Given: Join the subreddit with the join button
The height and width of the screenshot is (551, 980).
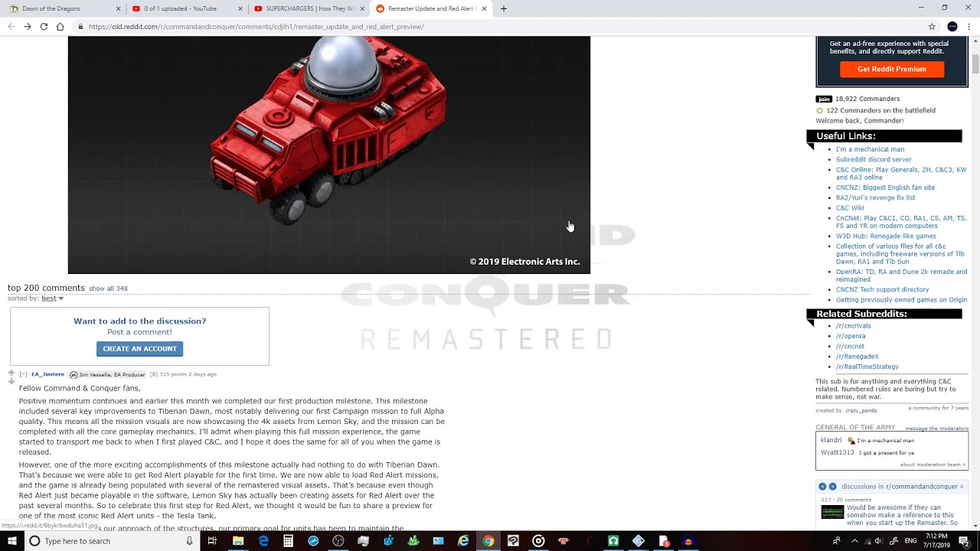Looking at the screenshot, I should (824, 99).
